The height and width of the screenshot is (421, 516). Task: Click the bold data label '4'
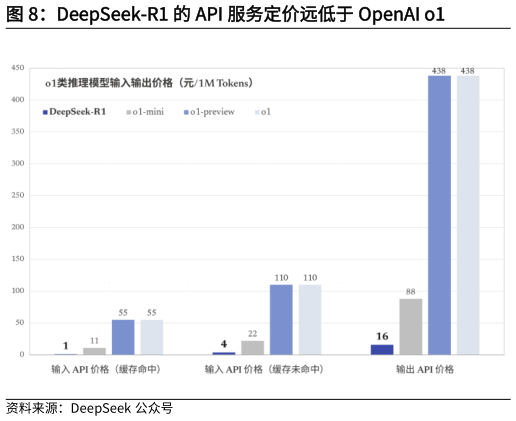(224, 344)
